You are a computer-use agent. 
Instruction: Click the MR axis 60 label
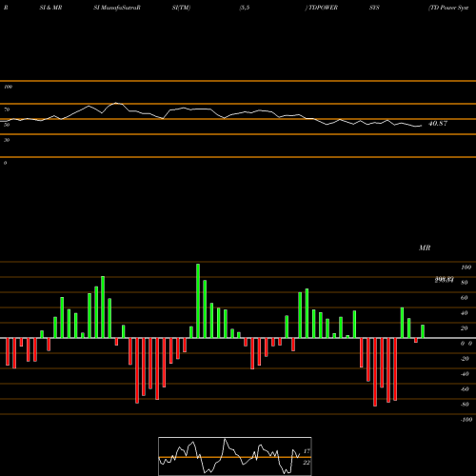point(465,298)
